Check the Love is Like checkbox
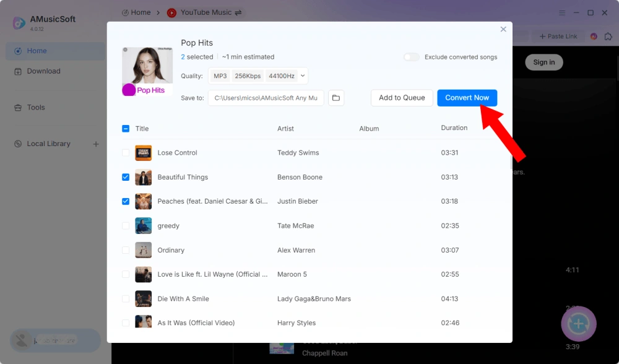 126,274
